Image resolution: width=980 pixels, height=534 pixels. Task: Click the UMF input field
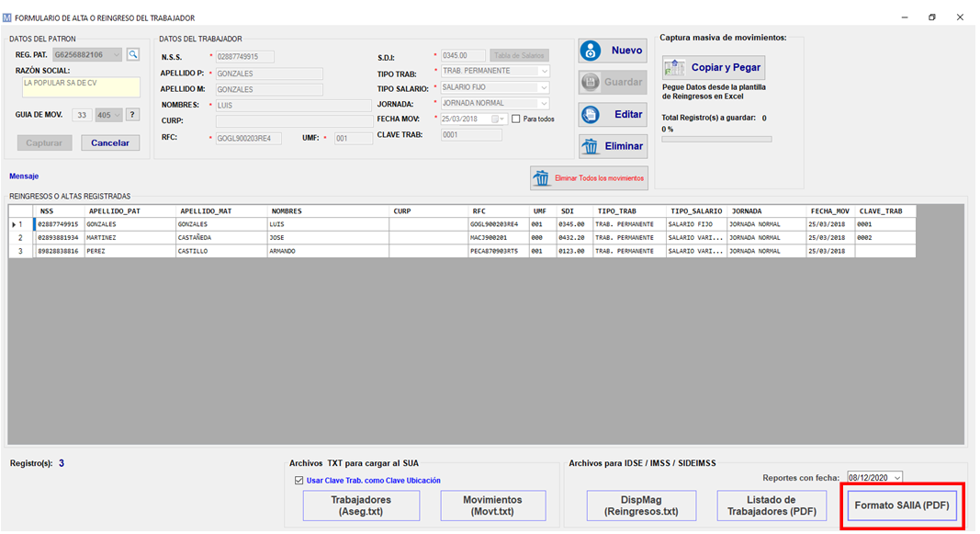click(353, 139)
